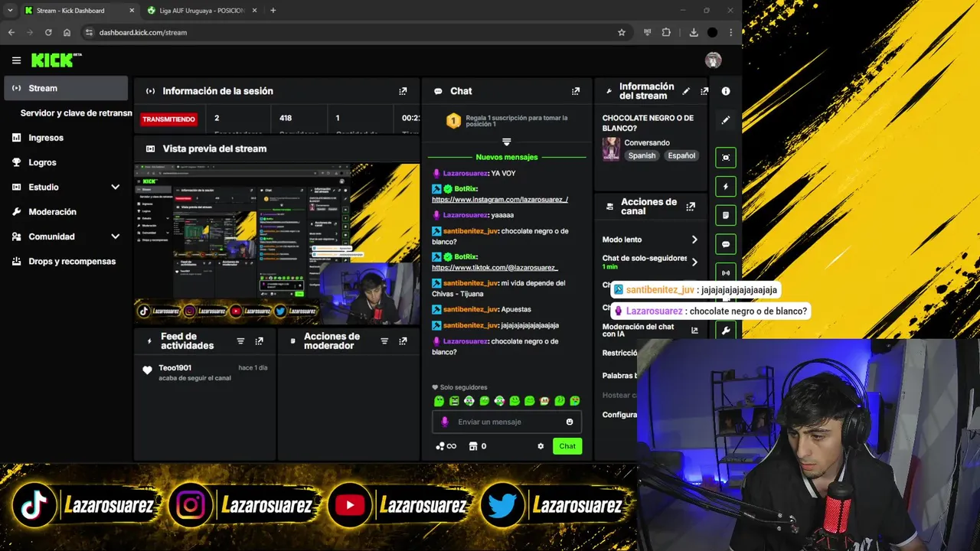
Task: Click the purple microphone identity icon in chat input
Action: coord(445,422)
